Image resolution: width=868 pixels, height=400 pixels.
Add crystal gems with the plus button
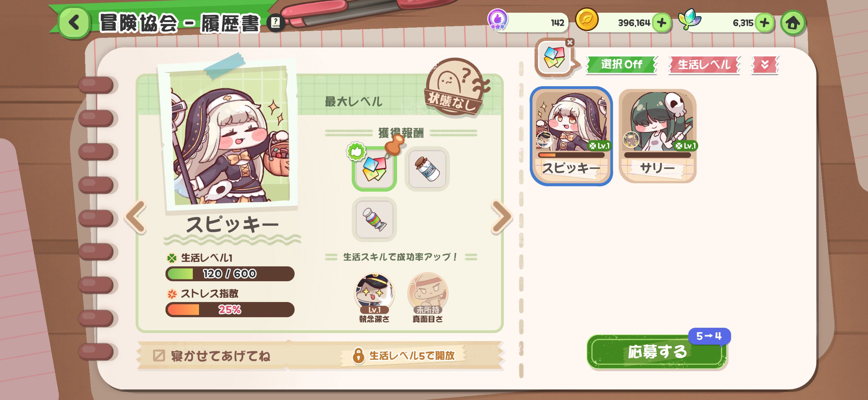click(x=764, y=23)
